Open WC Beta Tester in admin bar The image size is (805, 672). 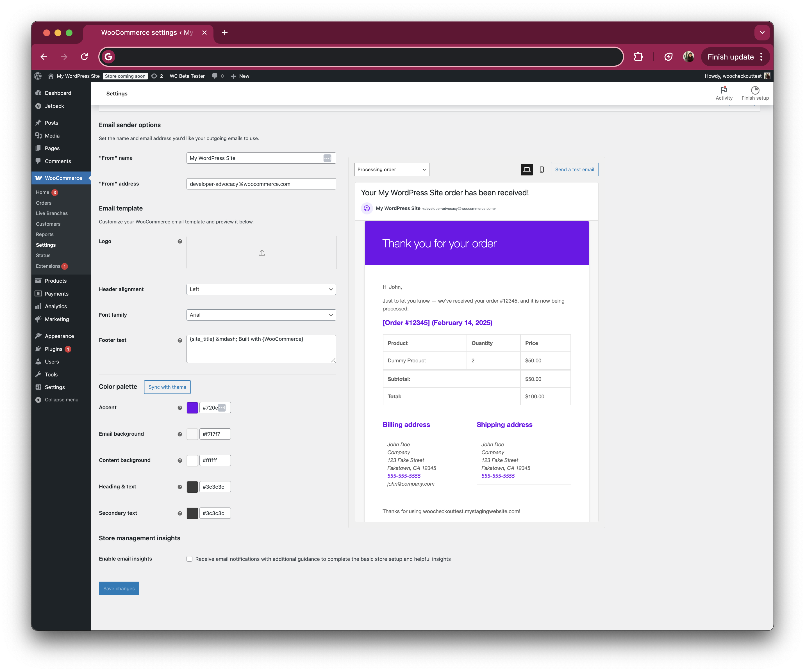pos(187,76)
